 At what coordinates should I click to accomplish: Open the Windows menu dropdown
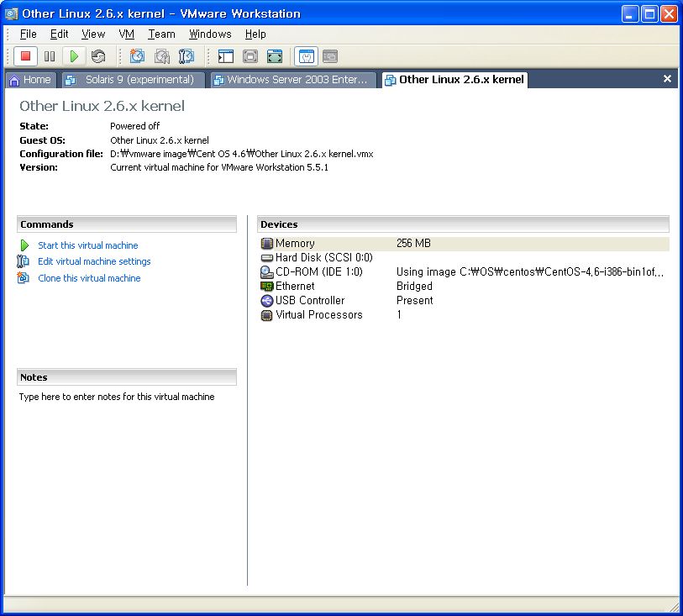pos(209,34)
